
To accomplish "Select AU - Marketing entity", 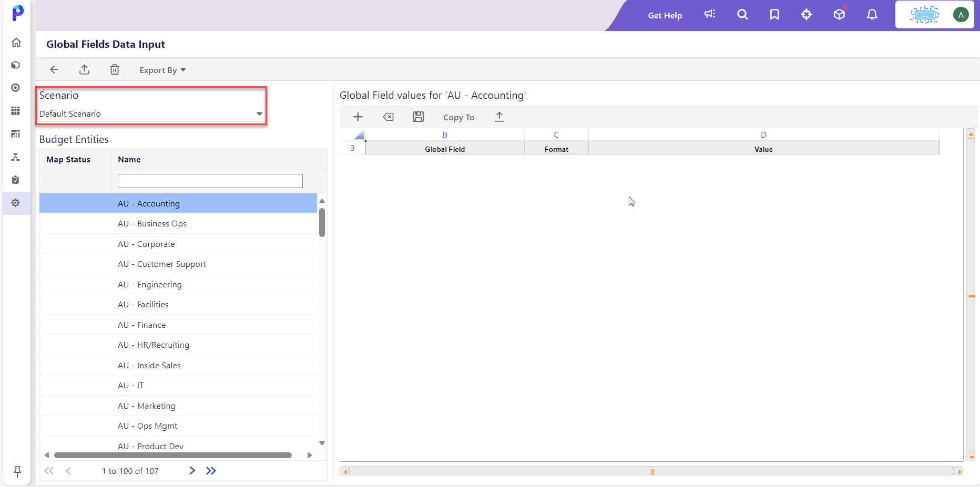I will click(178, 406).
